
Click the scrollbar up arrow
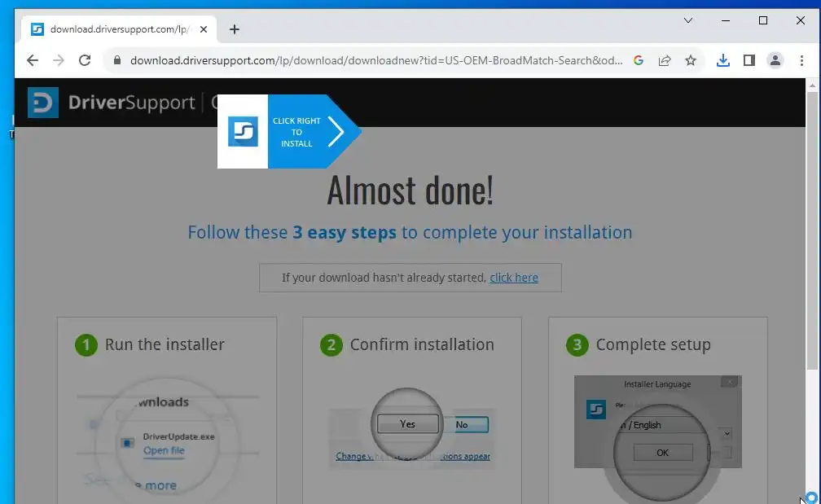pos(812,85)
